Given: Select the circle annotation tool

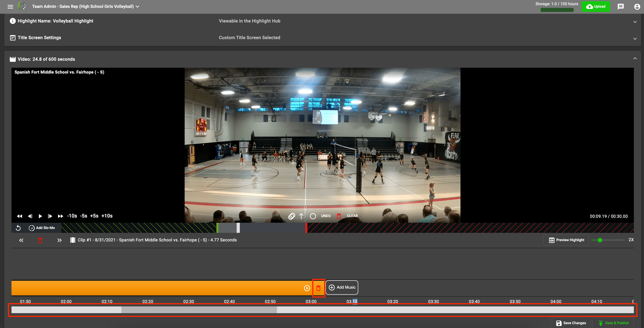Looking at the screenshot, I should [x=313, y=216].
